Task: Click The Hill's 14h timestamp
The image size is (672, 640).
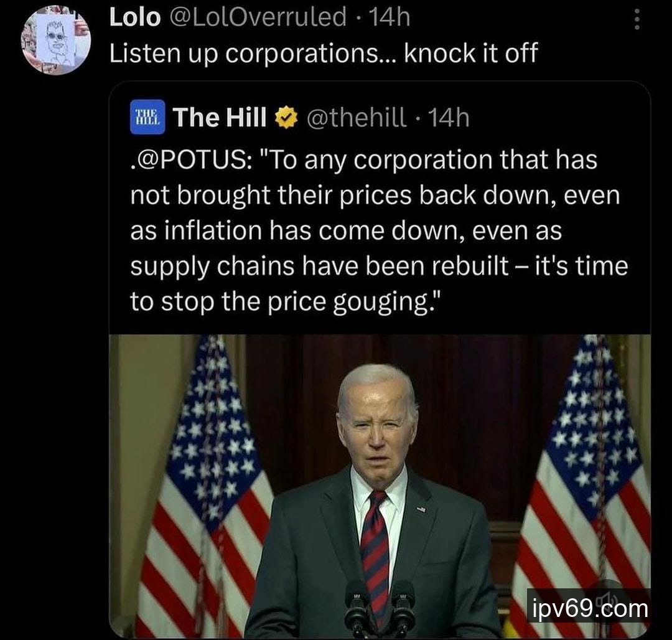Action: pyautogui.click(x=448, y=117)
